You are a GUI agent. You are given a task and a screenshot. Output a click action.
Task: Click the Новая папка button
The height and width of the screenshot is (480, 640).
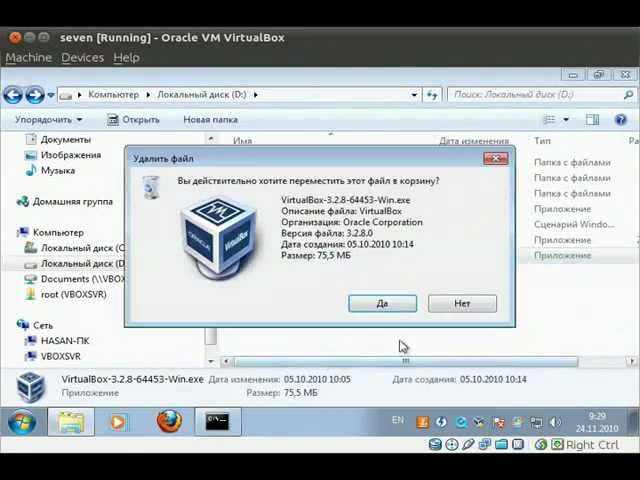pos(210,120)
